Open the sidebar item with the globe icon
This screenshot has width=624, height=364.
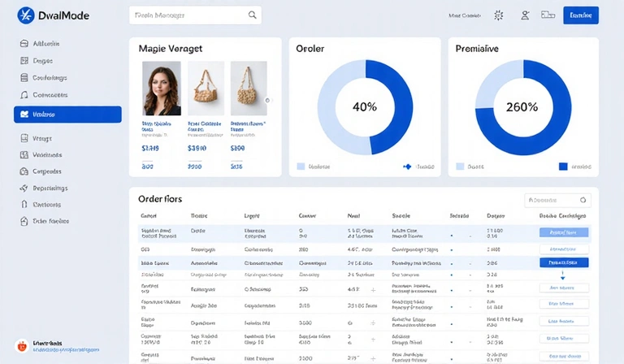[41, 171]
